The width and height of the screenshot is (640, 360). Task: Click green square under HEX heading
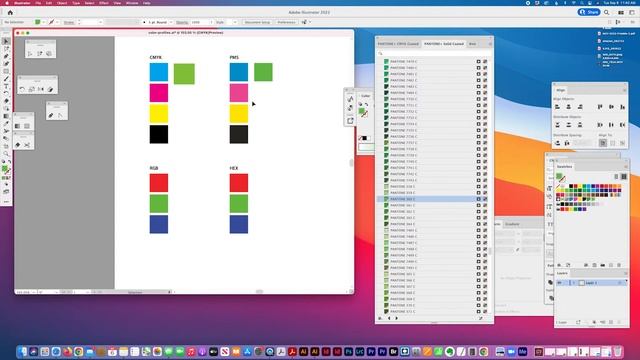pyautogui.click(x=239, y=204)
